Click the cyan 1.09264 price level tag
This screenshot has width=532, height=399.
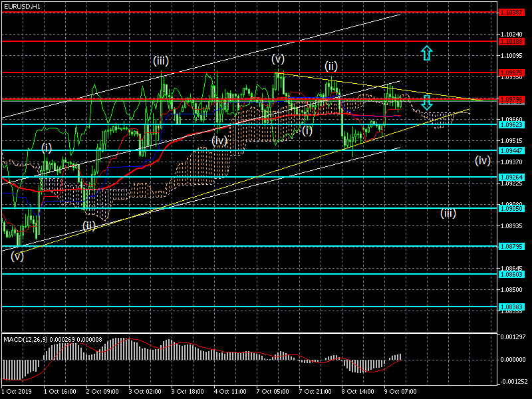511,177
